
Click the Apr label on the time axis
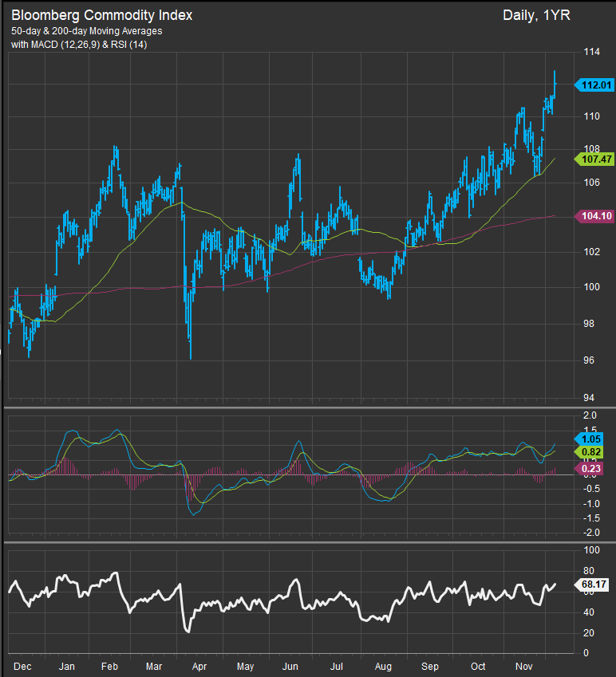[x=200, y=665]
